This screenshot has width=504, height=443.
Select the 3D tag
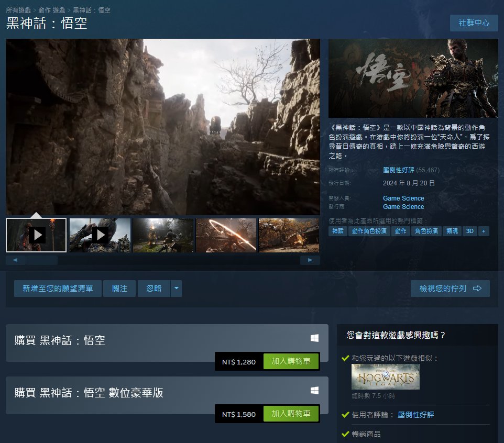[469, 231]
